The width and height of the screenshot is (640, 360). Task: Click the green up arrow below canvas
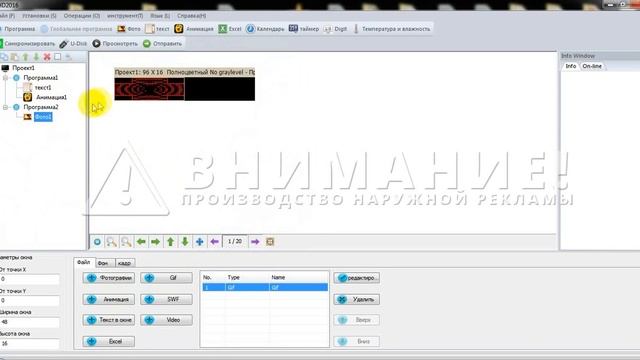[x=170, y=242]
